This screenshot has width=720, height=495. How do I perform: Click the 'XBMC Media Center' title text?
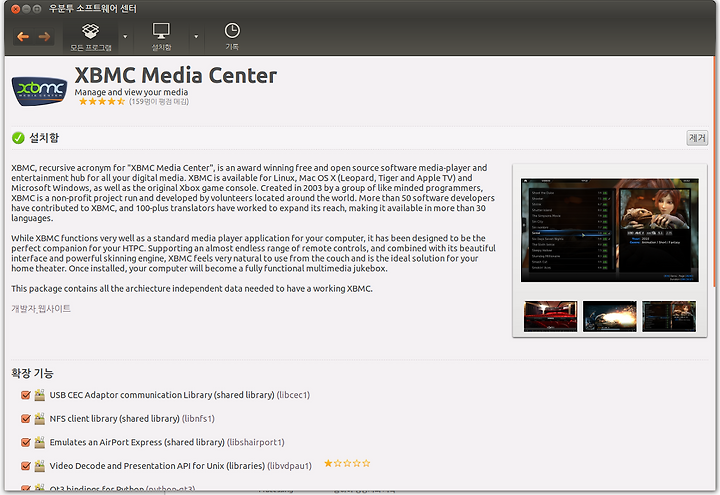tap(176, 75)
